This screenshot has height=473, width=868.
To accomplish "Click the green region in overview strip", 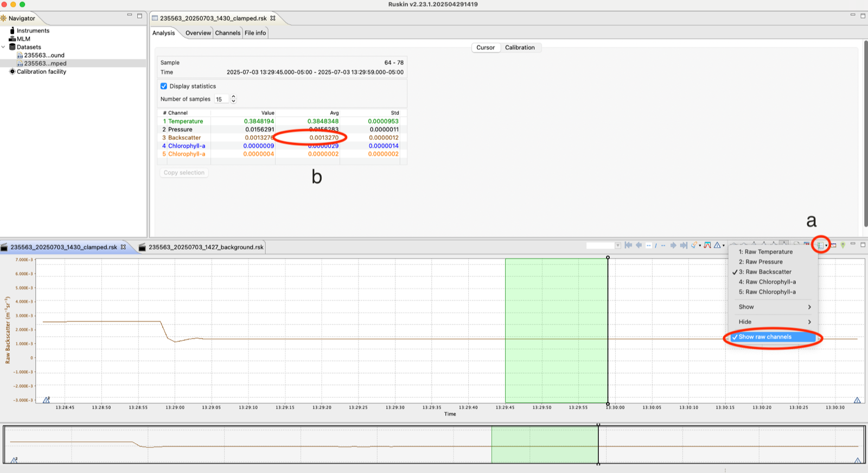I will (545, 444).
